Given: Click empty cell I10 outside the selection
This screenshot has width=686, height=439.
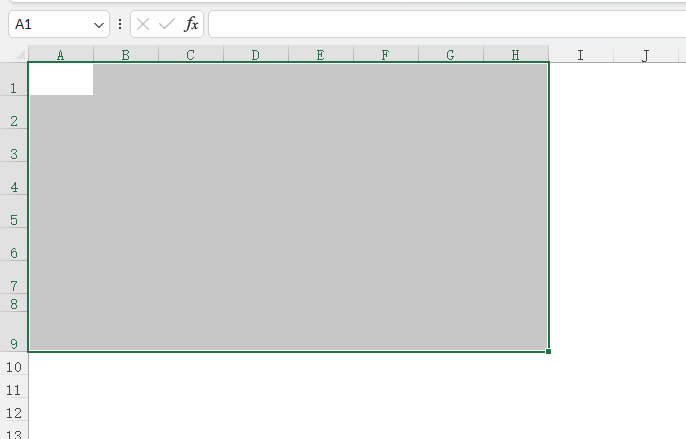Looking at the screenshot, I should click(x=581, y=367).
